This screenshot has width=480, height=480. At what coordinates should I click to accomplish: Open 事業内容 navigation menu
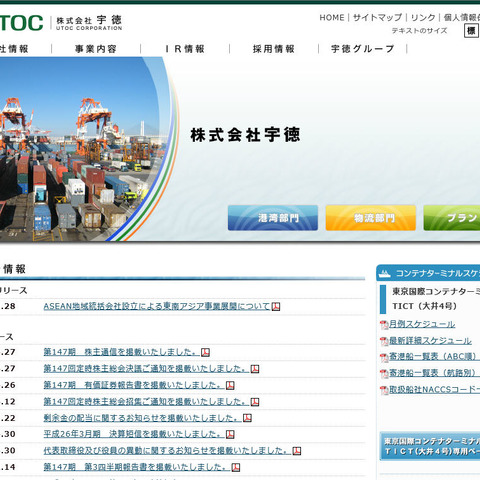(96, 49)
